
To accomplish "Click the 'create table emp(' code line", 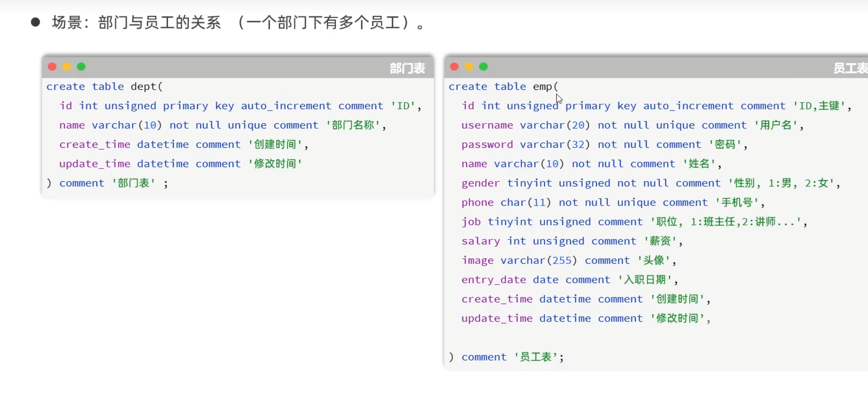I will click(x=503, y=87).
